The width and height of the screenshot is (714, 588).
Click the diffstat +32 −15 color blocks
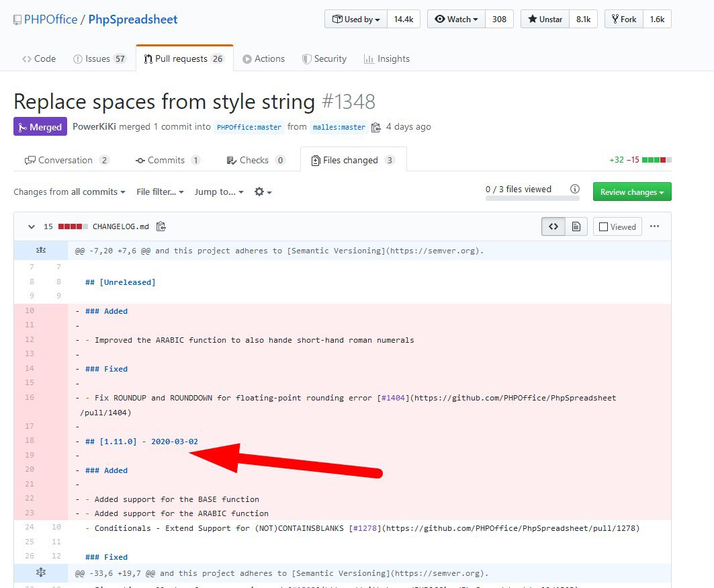coord(657,160)
